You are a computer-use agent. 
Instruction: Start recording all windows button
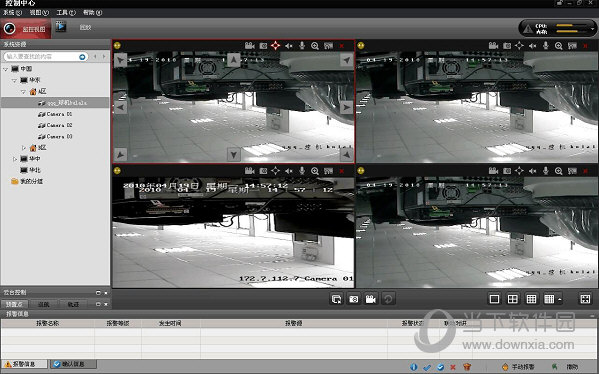point(371,299)
